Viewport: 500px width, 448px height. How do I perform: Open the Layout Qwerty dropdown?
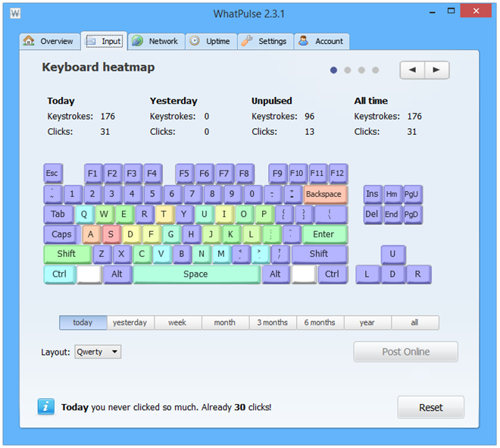[98, 352]
